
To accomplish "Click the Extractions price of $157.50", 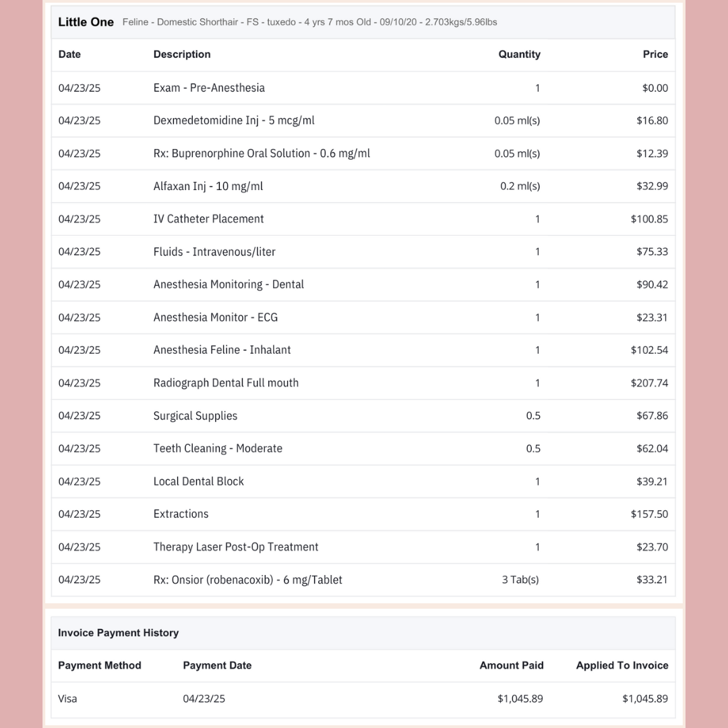I will coord(649,514).
